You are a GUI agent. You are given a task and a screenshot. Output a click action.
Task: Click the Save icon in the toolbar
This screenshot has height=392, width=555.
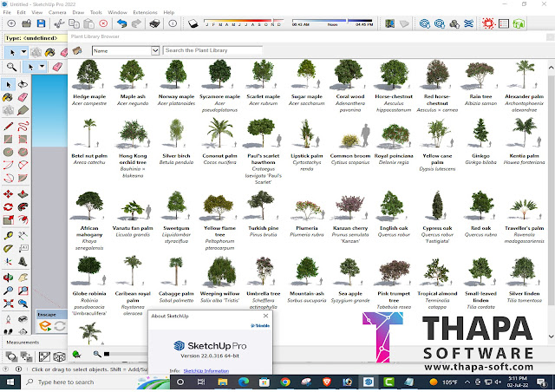pyautogui.click(x=41, y=23)
